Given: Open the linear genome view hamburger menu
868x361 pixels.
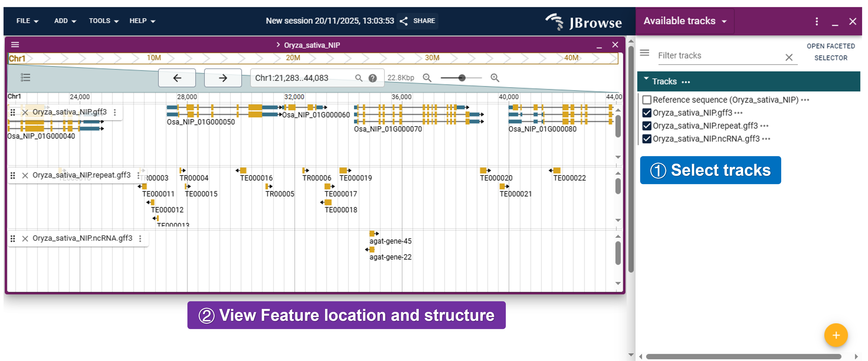Looking at the screenshot, I should (15, 45).
